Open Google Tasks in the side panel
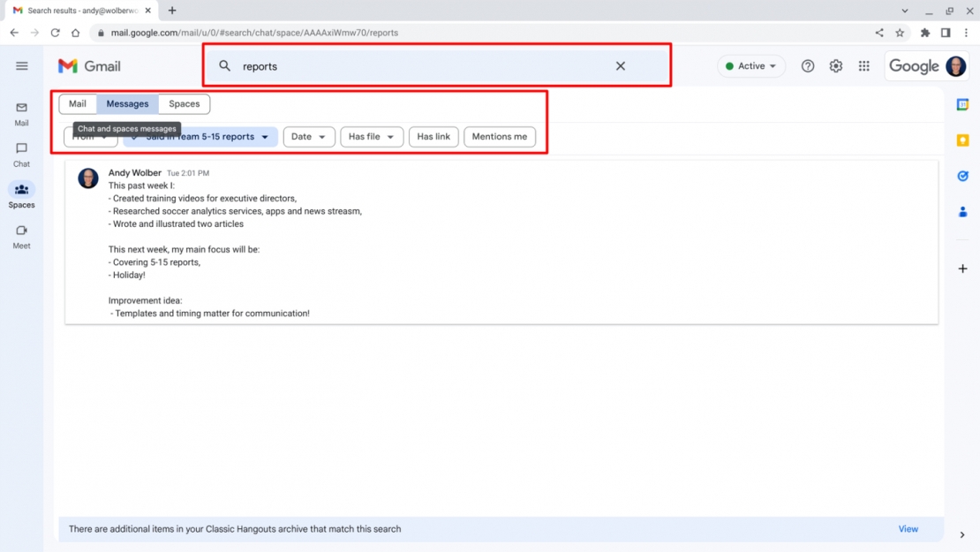 point(962,176)
